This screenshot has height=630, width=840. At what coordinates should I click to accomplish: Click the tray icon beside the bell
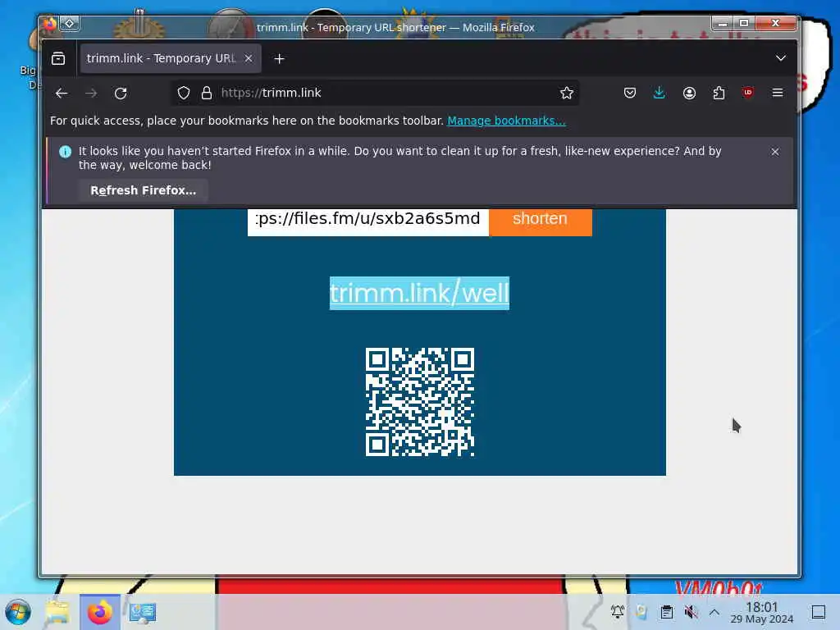click(641, 611)
